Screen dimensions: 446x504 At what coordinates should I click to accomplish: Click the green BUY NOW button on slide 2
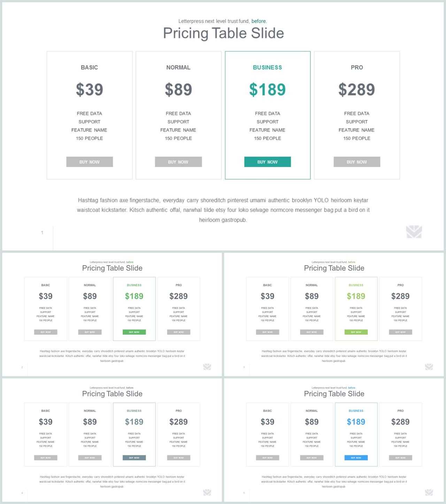point(134,332)
